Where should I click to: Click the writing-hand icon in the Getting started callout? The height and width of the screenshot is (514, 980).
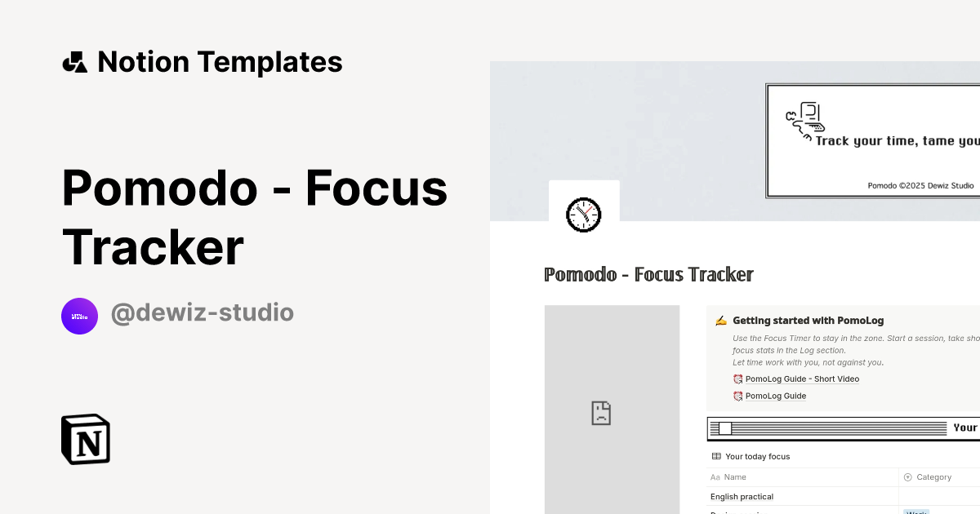[x=720, y=320]
